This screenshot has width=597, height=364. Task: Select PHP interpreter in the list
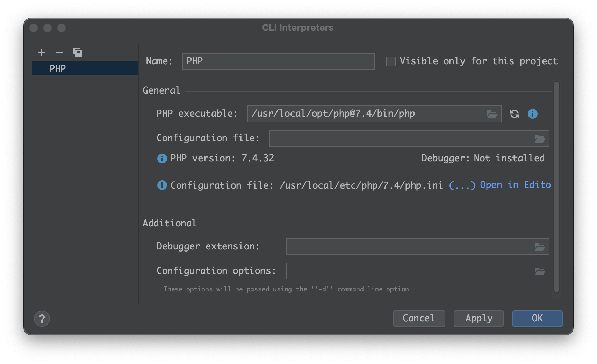(58, 69)
